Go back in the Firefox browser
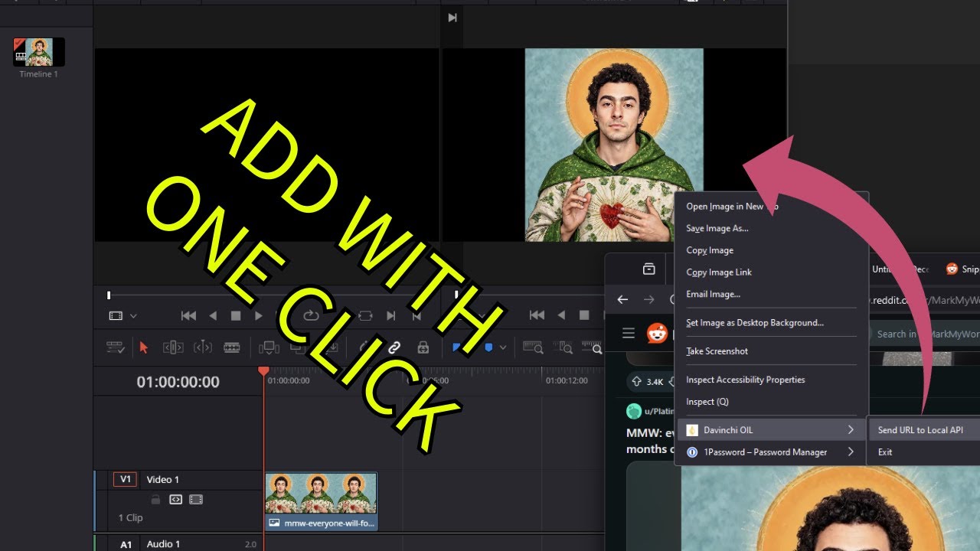 [x=622, y=300]
